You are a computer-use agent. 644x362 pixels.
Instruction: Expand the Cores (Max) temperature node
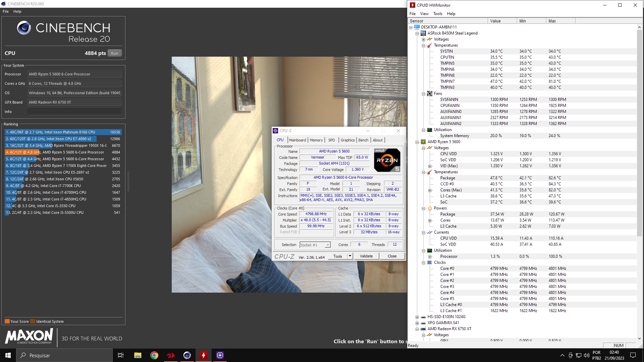tap(430, 190)
